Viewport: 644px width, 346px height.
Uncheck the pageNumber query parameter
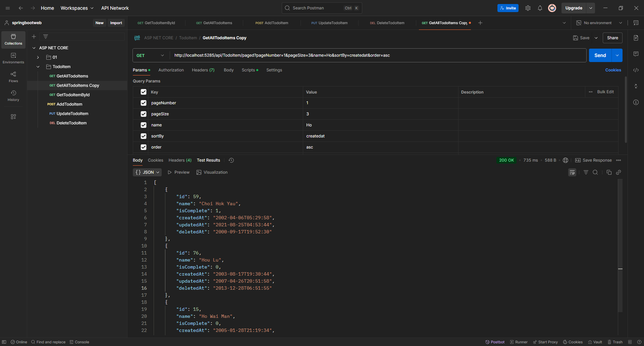(144, 103)
